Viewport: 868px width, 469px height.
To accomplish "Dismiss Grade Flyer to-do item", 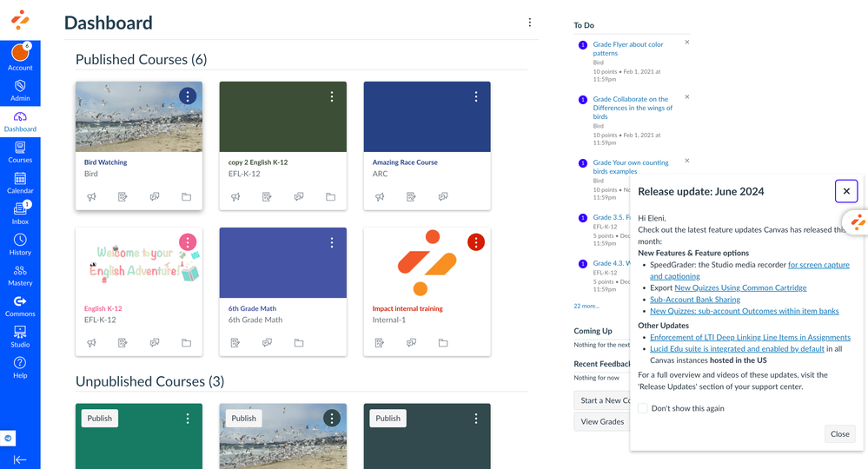I will [x=687, y=42].
